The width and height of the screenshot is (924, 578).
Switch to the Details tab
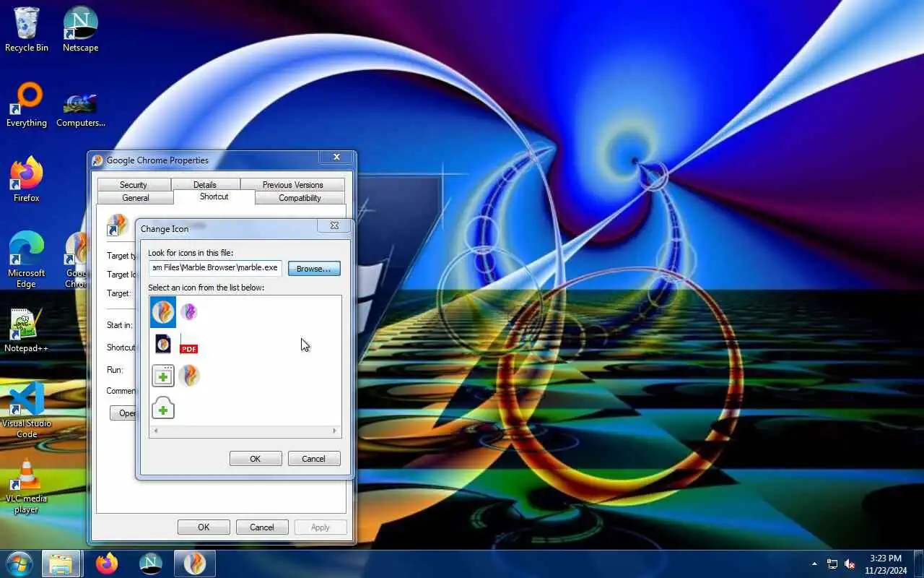point(205,185)
